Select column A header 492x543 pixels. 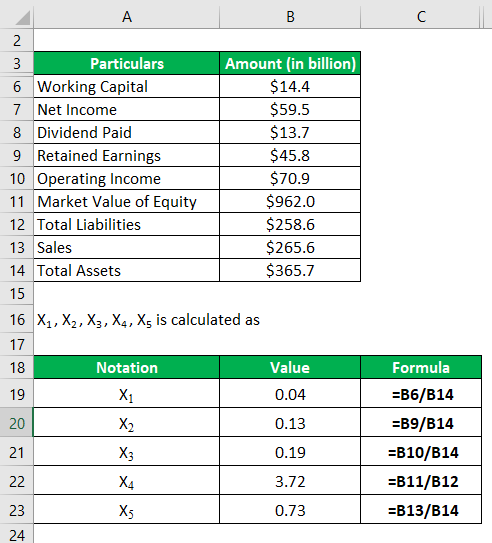tap(127, 16)
